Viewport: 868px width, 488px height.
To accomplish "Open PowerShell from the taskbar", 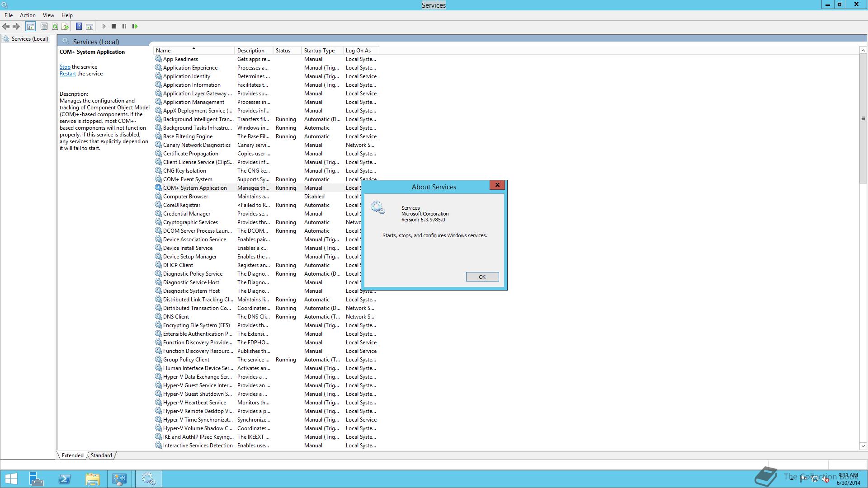I will tap(65, 479).
